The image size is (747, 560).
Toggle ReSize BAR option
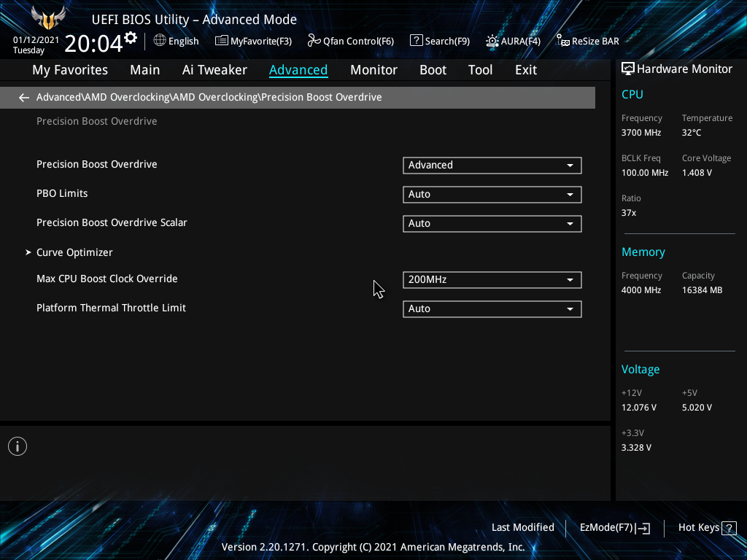(x=588, y=41)
